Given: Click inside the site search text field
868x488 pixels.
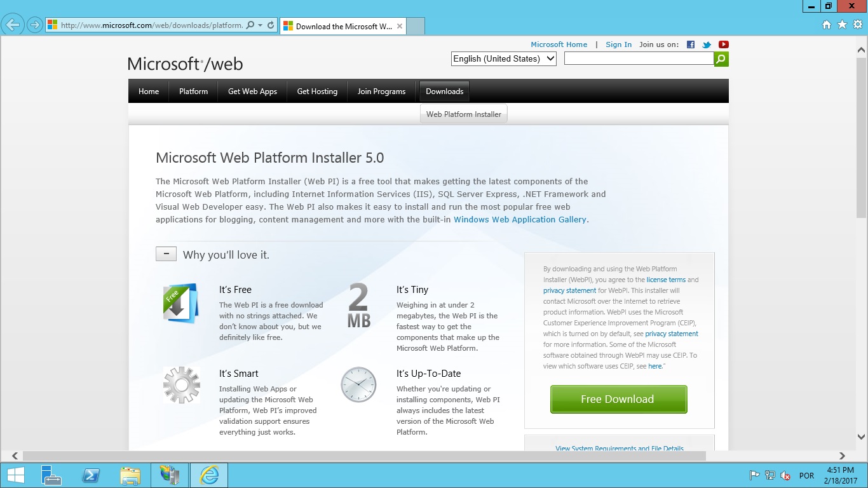Looking at the screenshot, I should tap(639, 58).
